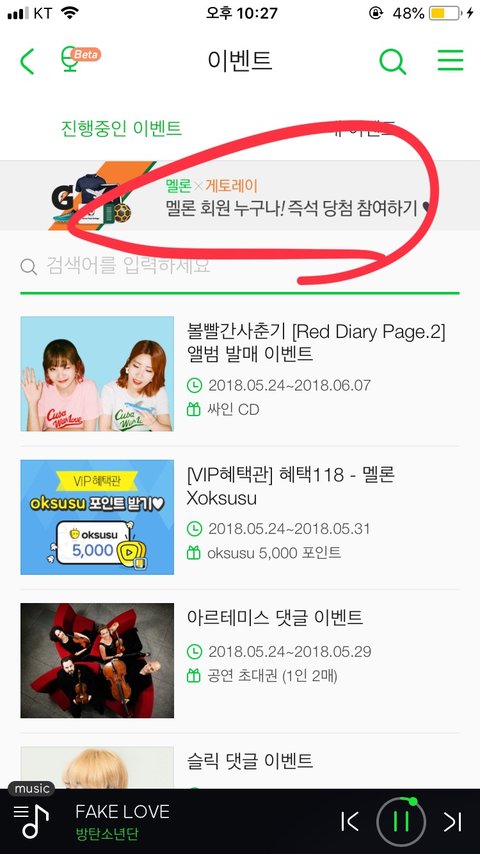This screenshot has height=854, width=480.
Task: Open VIP혜택관 혜택118 oksusu event
Action: tap(290, 486)
